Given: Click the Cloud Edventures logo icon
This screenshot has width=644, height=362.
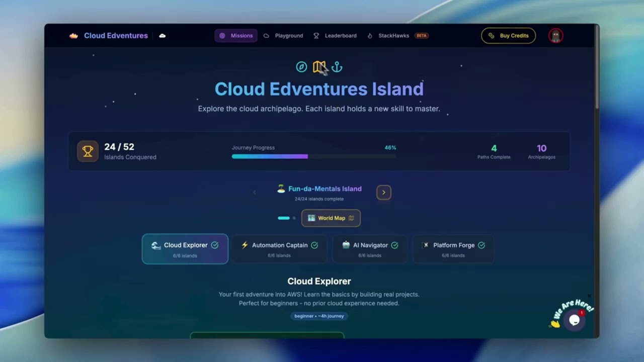Looking at the screenshot, I should 73,36.
